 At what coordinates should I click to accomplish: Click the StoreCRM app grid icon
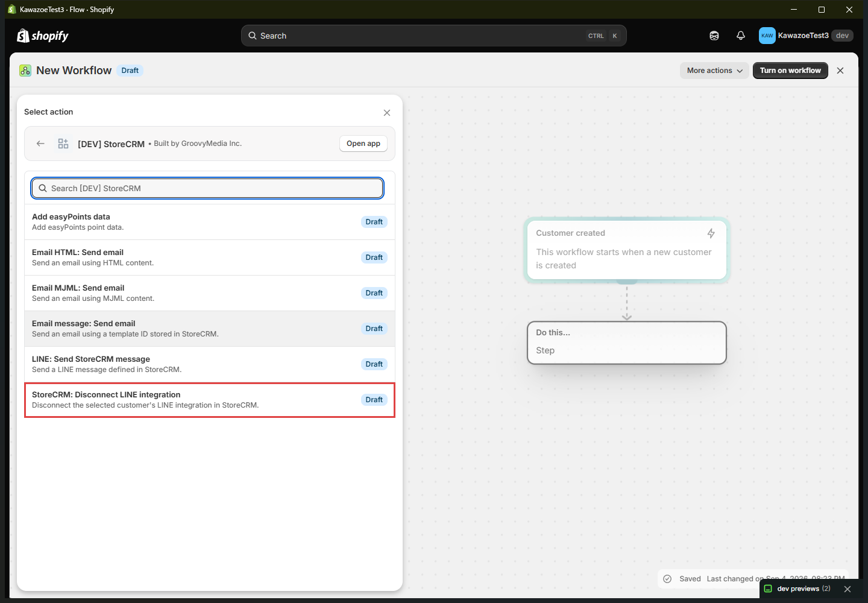pyautogui.click(x=63, y=144)
